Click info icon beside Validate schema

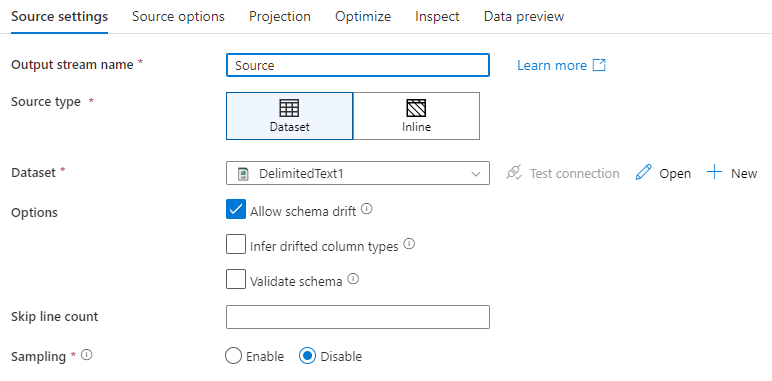(353, 279)
